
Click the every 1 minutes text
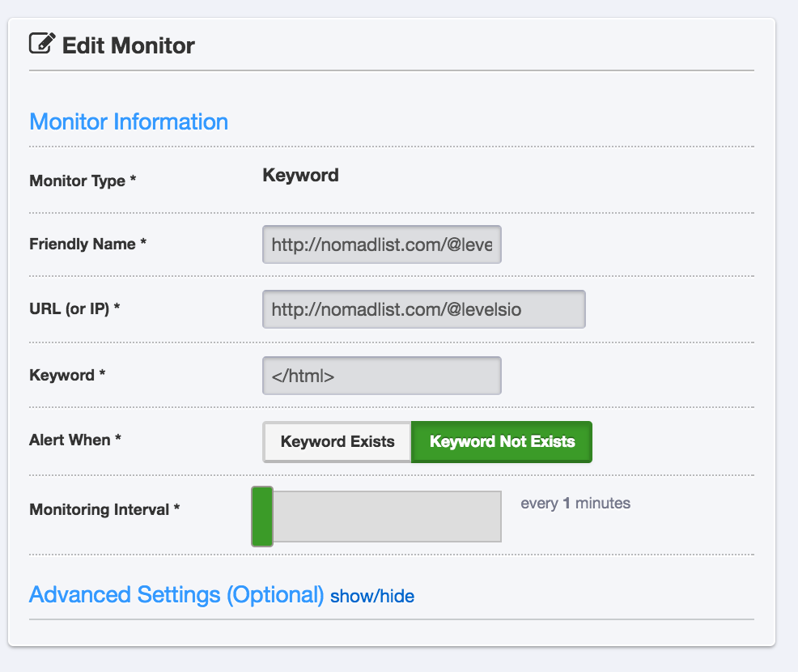click(x=575, y=503)
